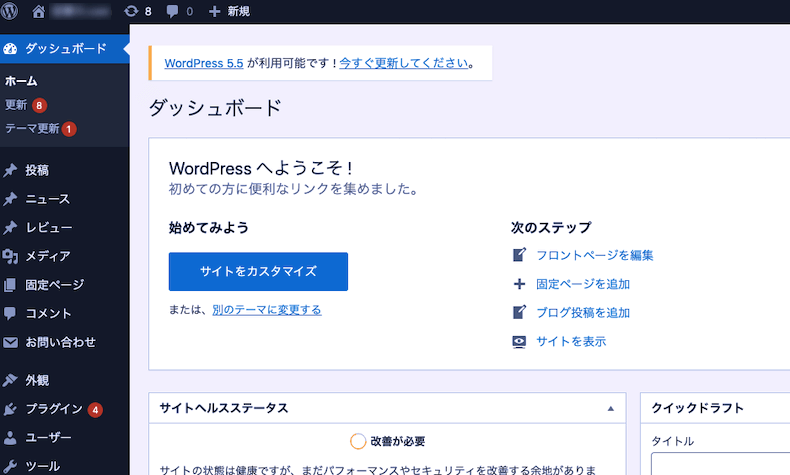Click 固定ページを追加 link
Image resolution: width=790 pixels, height=475 pixels.
tap(583, 284)
